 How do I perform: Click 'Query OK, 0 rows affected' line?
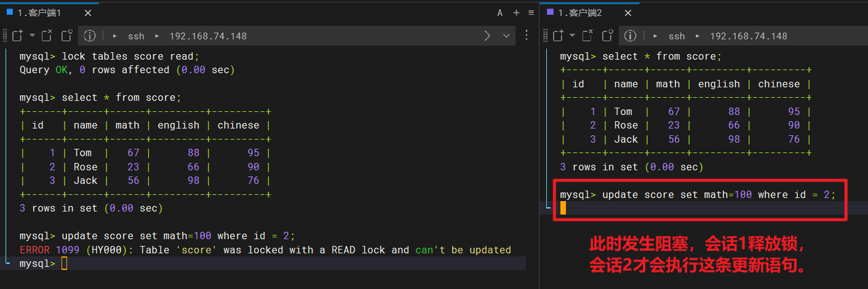pos(127,70)
